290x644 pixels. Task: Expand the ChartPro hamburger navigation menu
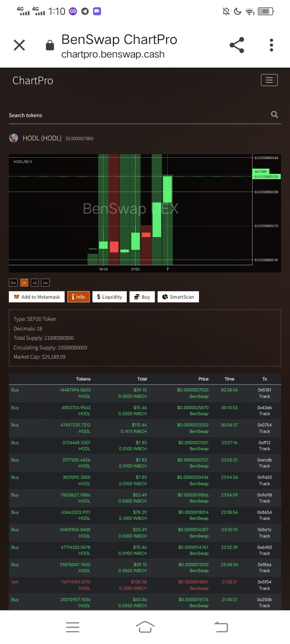coord(269,80)
